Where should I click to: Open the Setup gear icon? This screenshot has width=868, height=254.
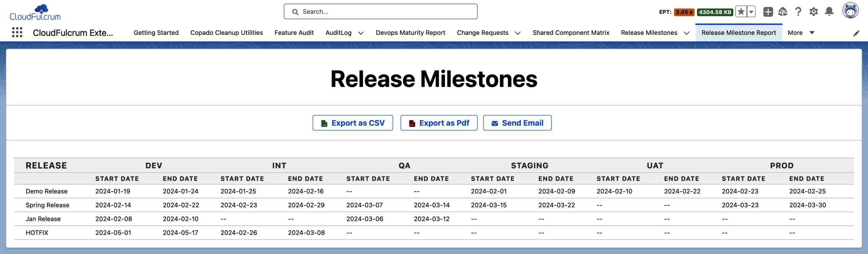point(813,12)
